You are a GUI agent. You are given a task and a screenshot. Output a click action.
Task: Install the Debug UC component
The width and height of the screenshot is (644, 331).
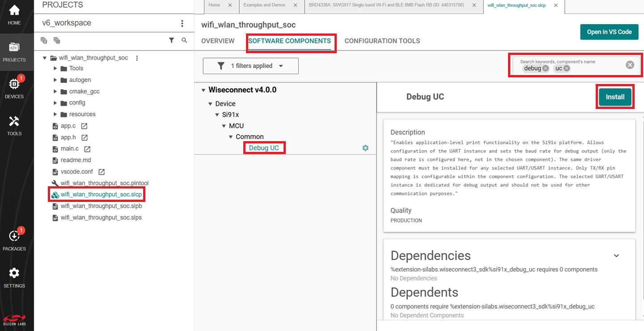point(615,97)
